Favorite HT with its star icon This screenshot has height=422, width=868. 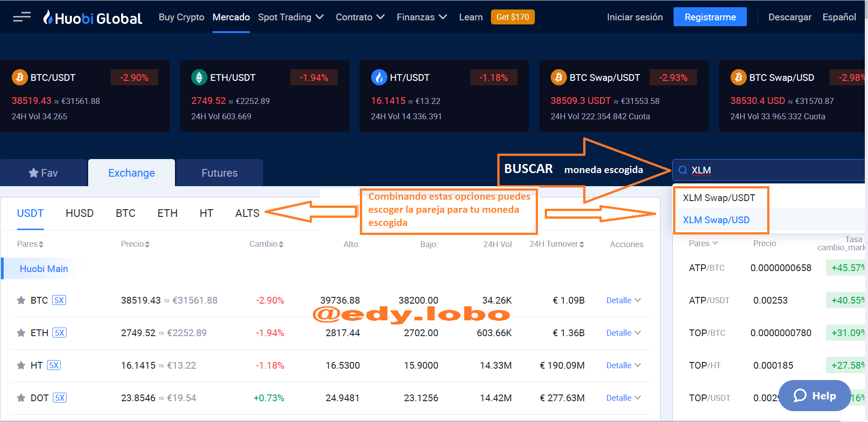21,365
